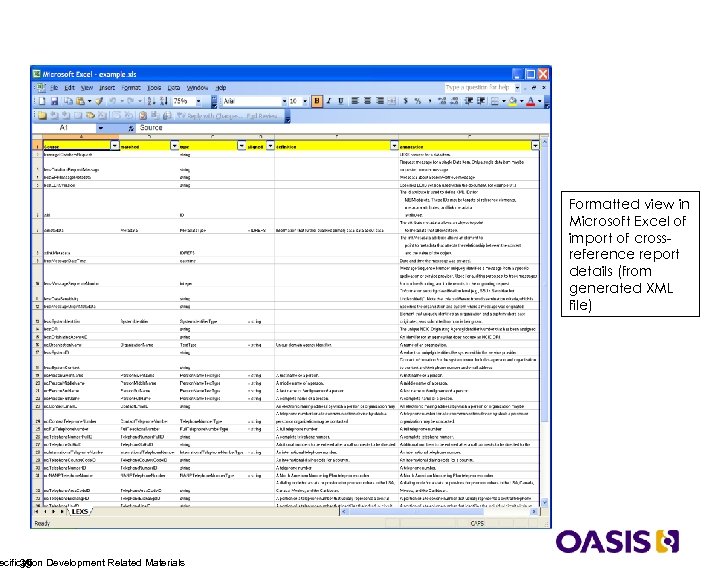Open the View menu

(x=87, y=87)
